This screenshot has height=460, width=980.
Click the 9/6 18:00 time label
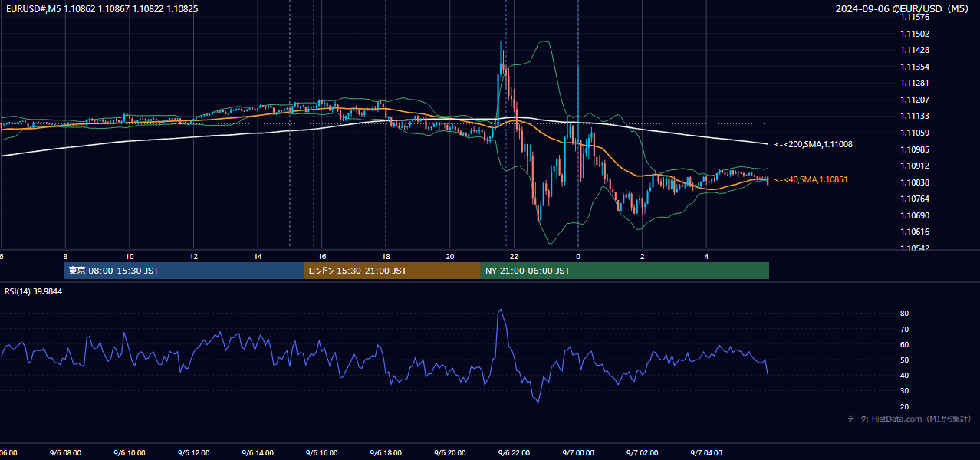point(386,453)
